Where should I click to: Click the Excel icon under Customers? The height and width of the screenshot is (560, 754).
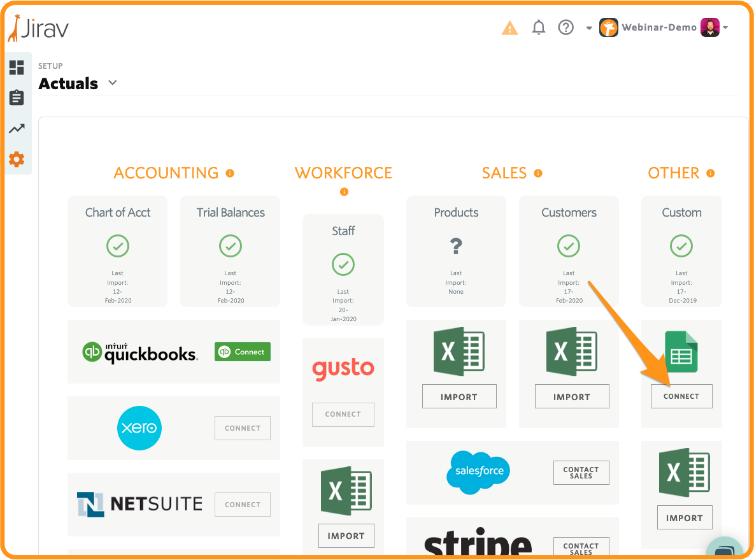click(572, 351)
